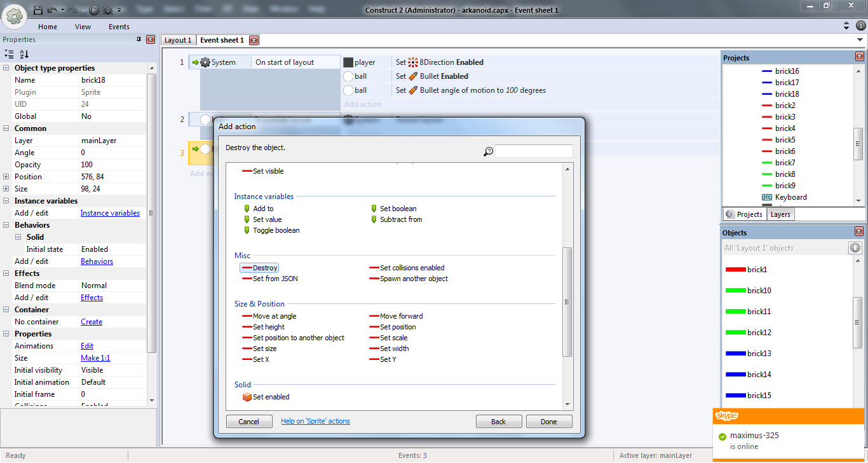Image resolution: width=868 pixels, height=463 pixels.
Task: Collapse the Object type properties section
Action: click(6, 68)
